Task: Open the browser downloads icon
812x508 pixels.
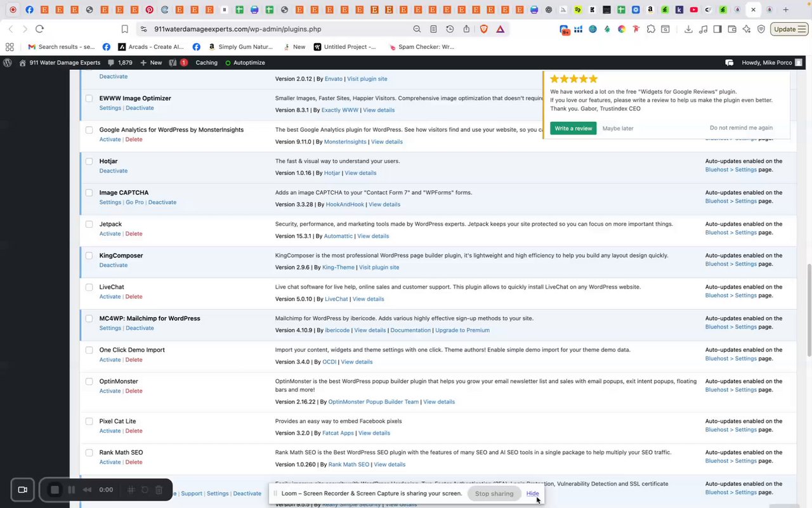Action: coord(688,29)
